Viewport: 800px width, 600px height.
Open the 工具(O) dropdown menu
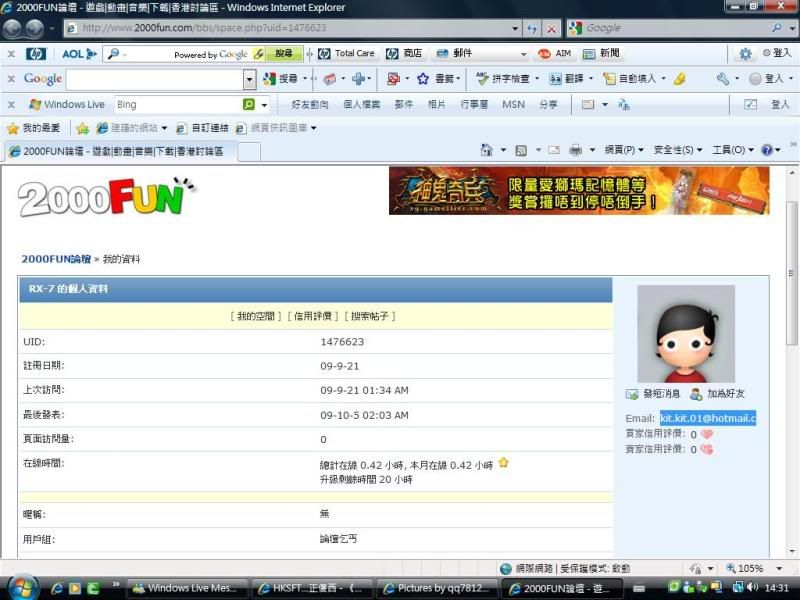tap(733, 150)
